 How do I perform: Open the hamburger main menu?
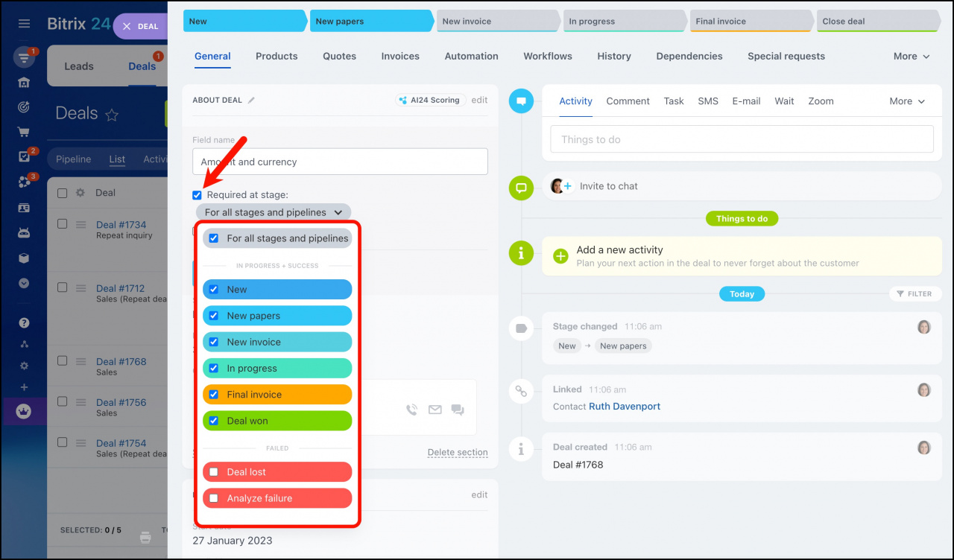pyautogui.click(x=24, y=24)
